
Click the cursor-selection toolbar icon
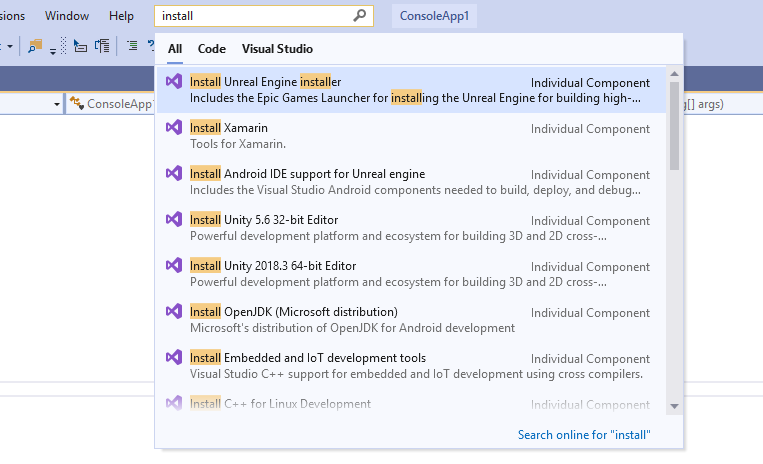80,46
